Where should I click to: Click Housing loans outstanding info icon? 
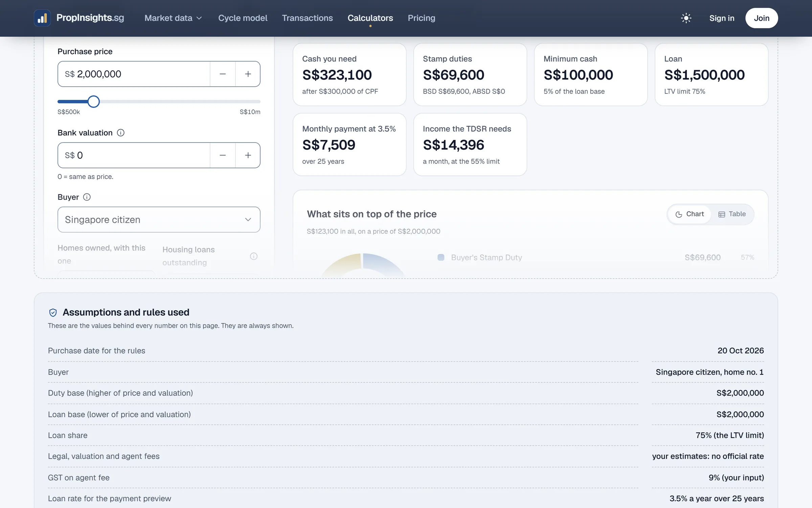(x=254, y=256)
